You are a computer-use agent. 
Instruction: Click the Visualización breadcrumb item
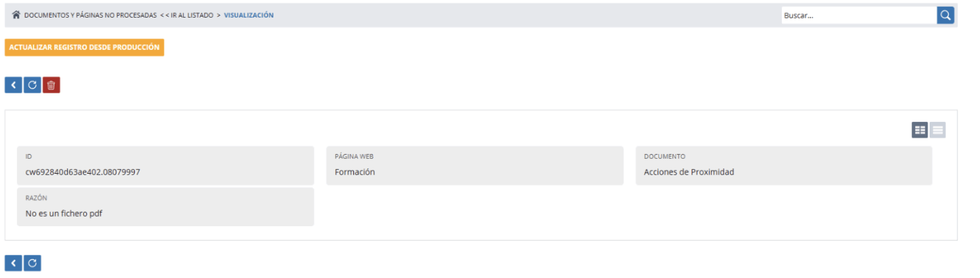(249, 15)
